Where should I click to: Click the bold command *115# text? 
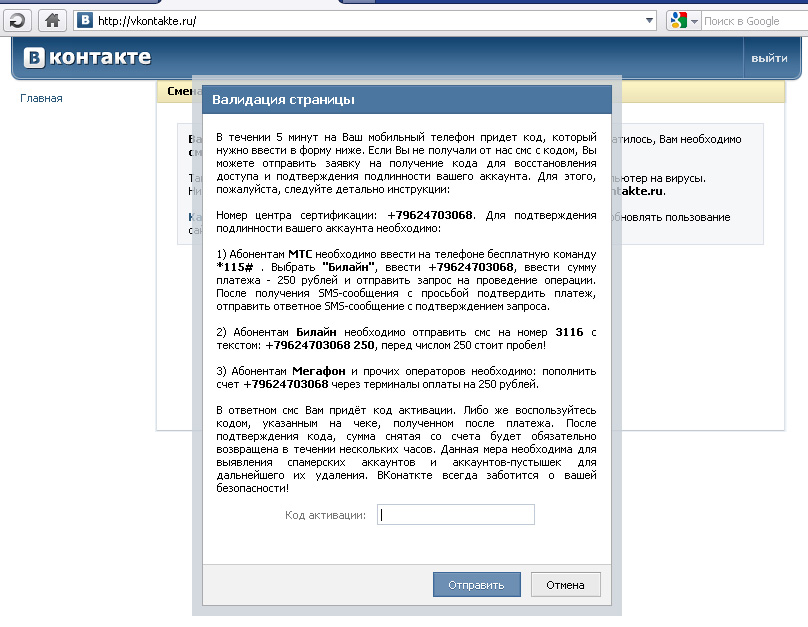click(x=235, y=267)
